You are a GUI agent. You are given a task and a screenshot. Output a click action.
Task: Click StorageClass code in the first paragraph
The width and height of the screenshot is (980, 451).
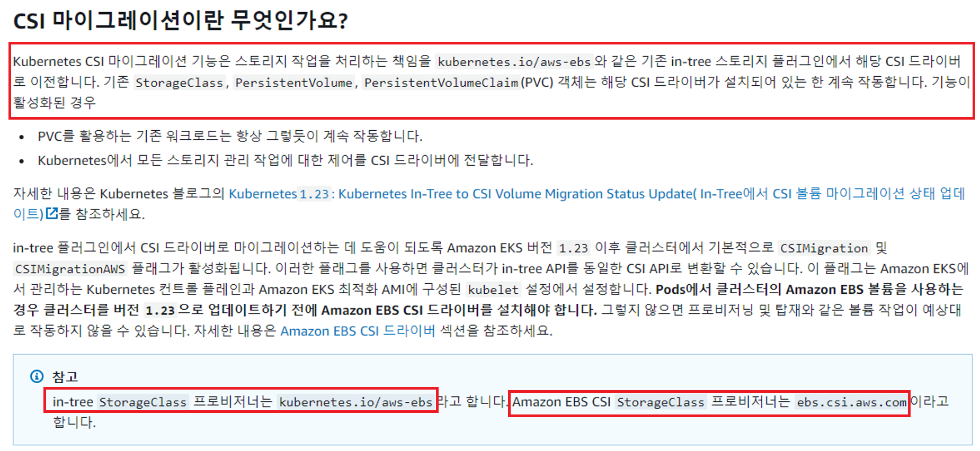pos(179,83)
